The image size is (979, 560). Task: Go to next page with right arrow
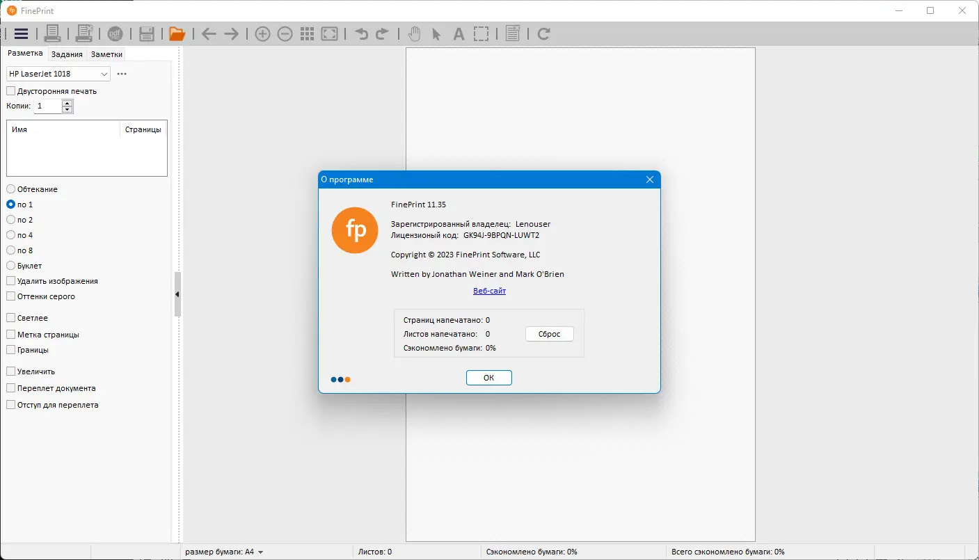231,34
